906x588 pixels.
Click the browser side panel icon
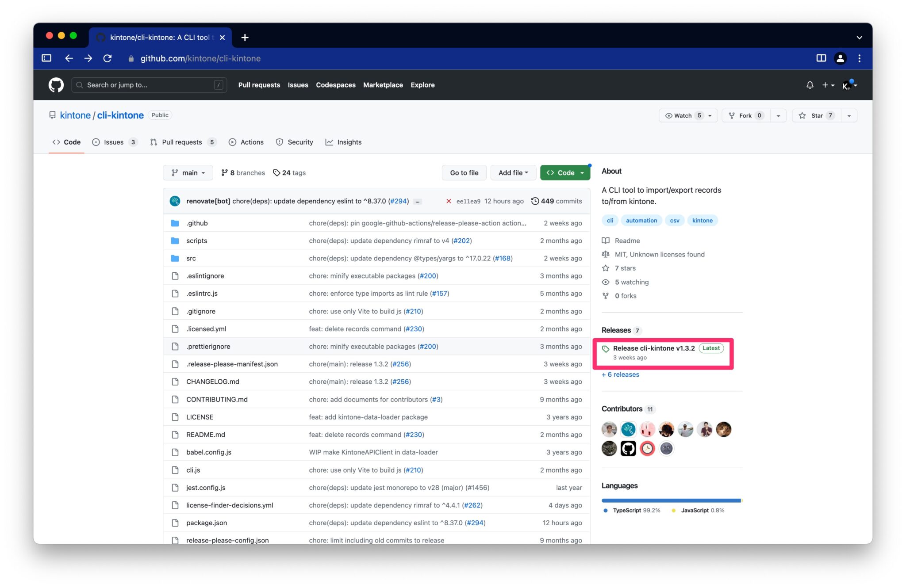(821, 58)
